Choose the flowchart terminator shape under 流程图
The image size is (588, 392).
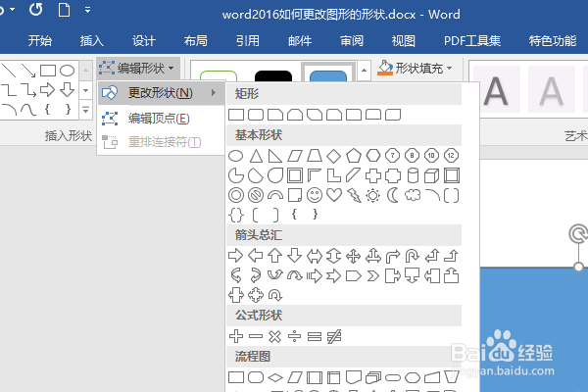(393, 377)
